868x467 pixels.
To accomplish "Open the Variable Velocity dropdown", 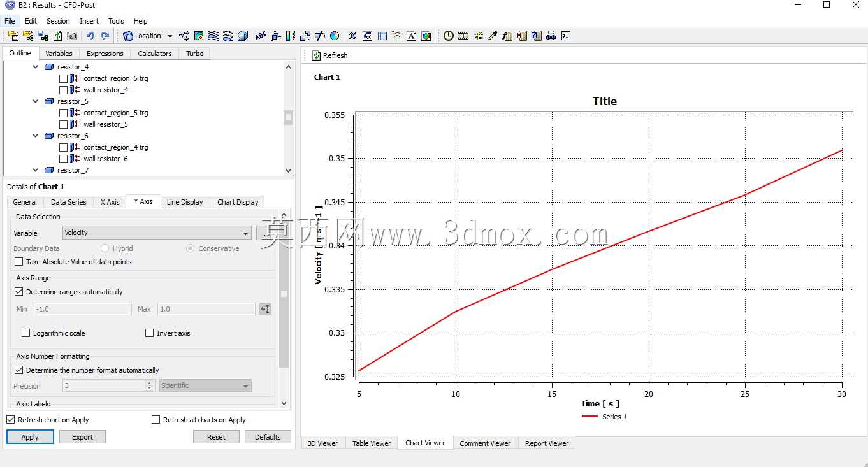I will click(157, 233).
